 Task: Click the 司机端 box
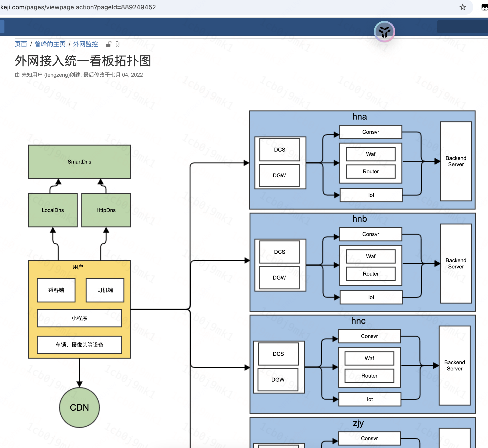click(105, 290)
